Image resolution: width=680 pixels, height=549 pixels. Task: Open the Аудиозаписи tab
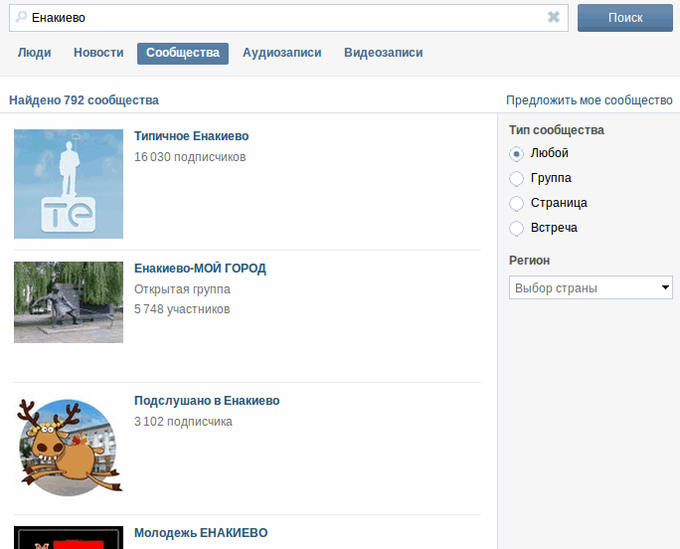(282, 53)
